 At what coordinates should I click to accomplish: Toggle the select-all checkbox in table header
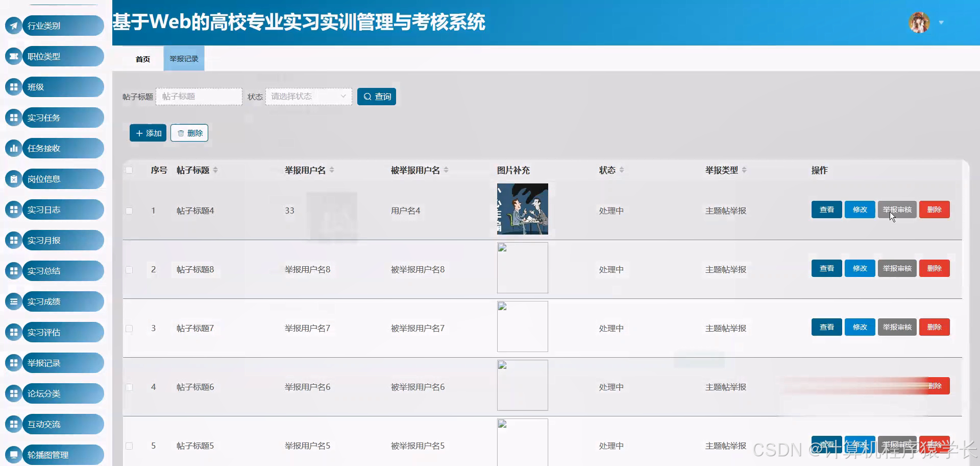pos(129,170)
